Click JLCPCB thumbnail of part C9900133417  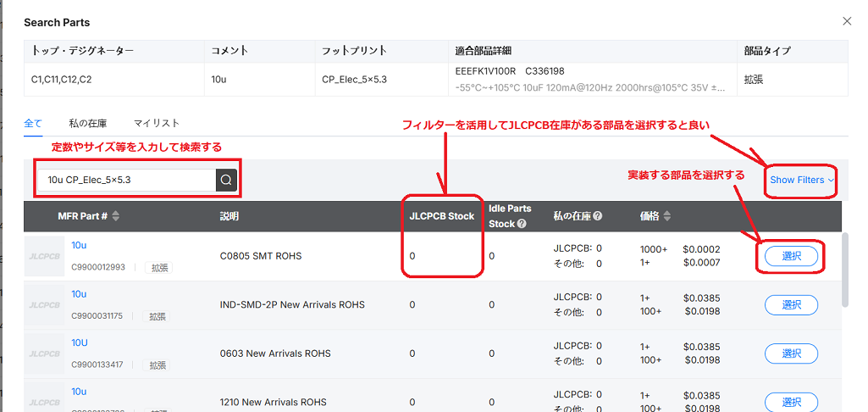[46, 354]
